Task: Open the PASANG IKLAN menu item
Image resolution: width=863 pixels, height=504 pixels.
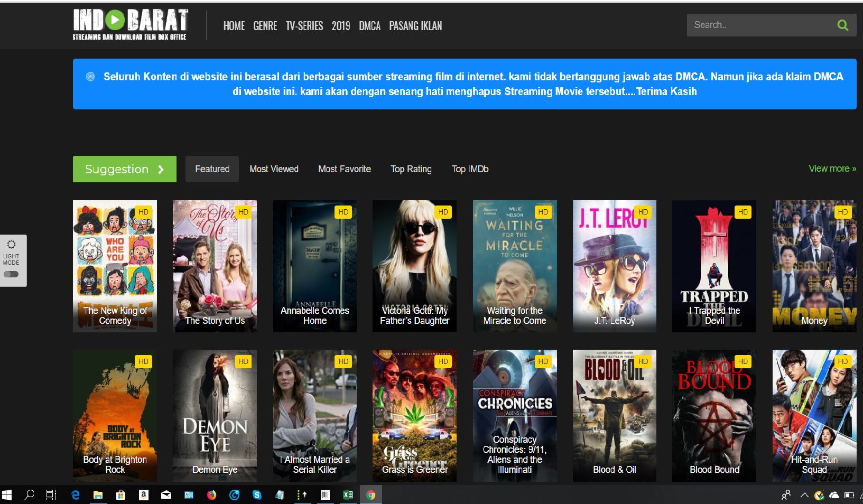Action: pyautogui.click(x=415, y=25)
